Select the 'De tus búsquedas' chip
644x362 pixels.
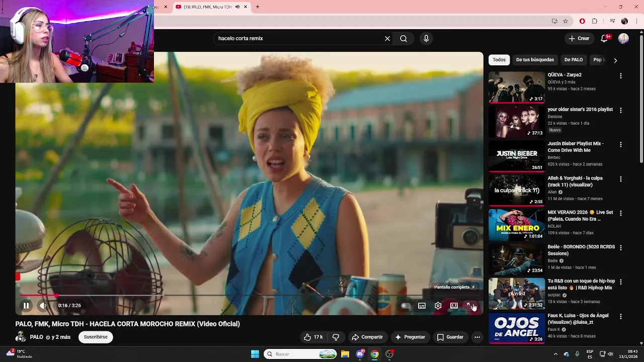click(x=535, y=60)
